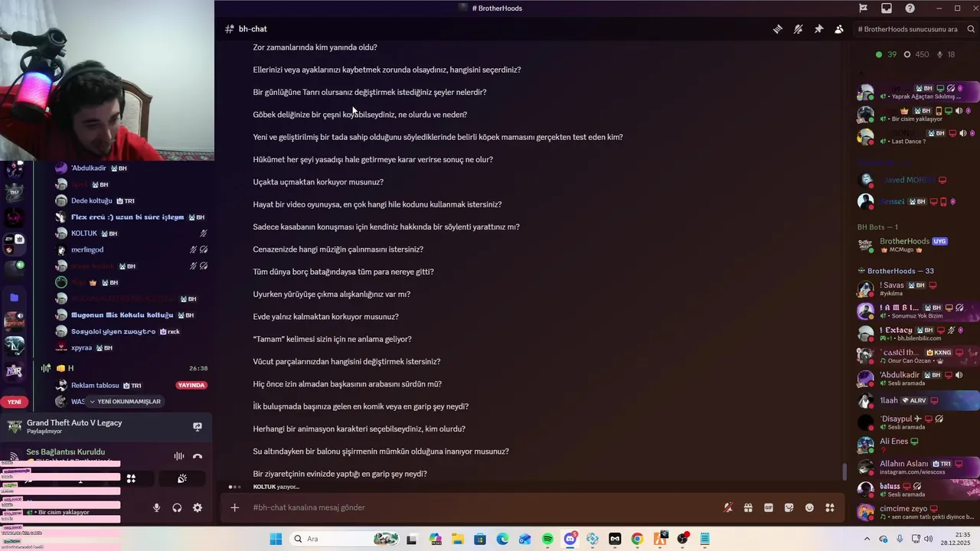Open File Explorer from taskbar

[458, 540]
